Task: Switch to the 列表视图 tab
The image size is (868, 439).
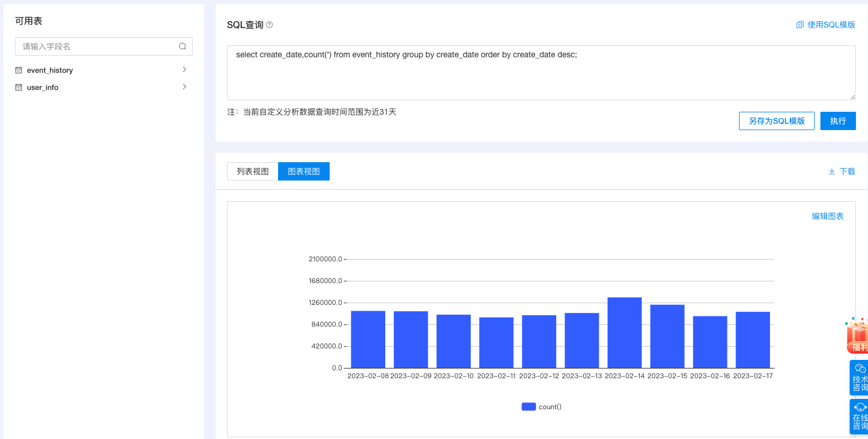Action: [x=253, y=171]
